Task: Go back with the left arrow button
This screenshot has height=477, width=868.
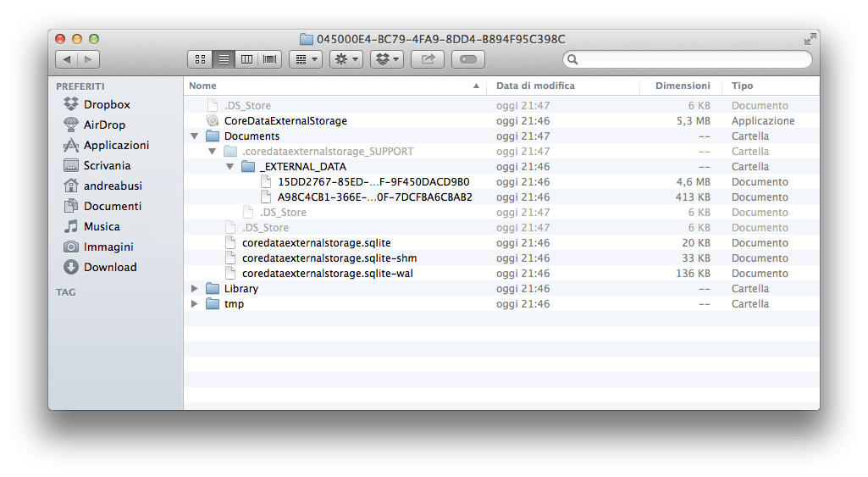Action: 67,59
